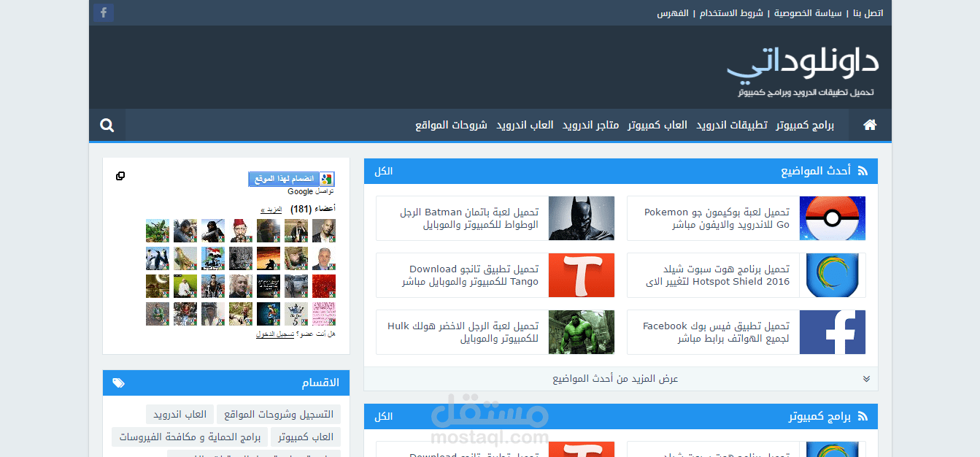Click the tag icon in الاقسام header
Image resolution: width=980 pixels, height=457 pixels.
point(119,383)
